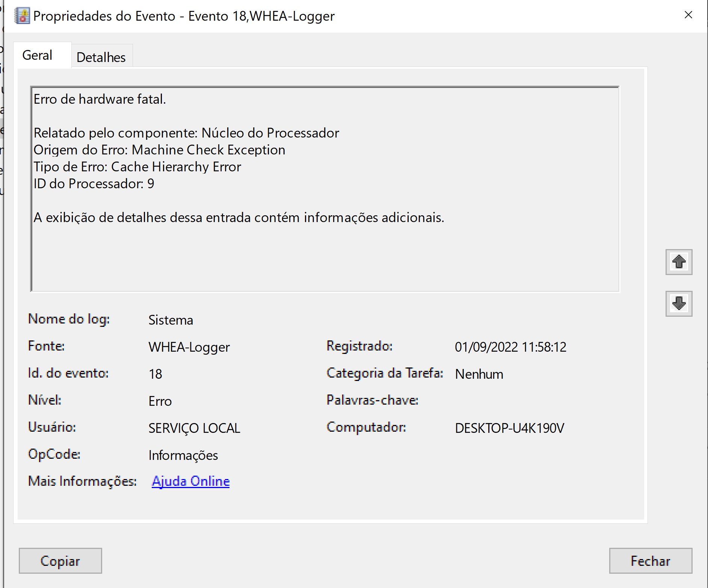Click the 'Computador:' label
Image resolution: width=708 pixels, height=588 pixels.
click(x=366, y=427)
